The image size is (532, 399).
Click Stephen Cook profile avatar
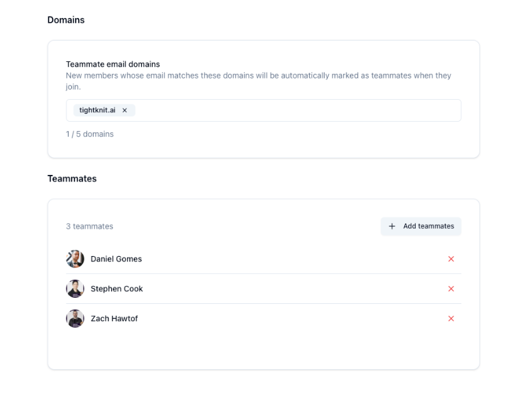coord(74,289)
